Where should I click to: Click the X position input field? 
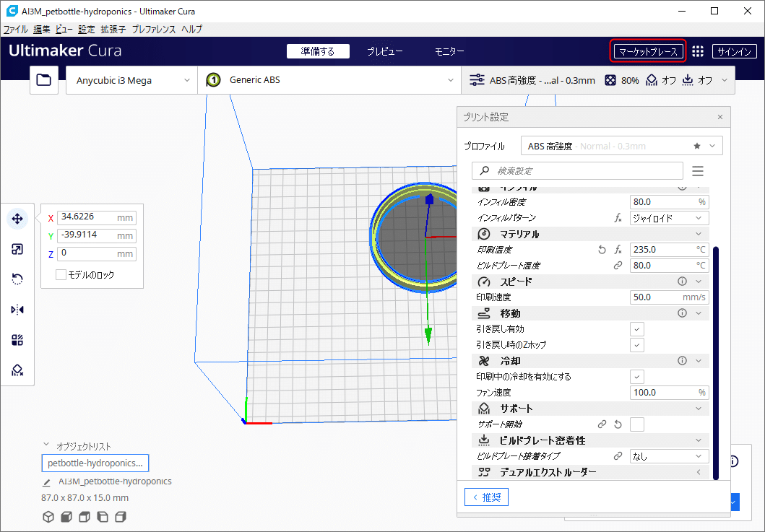click(x=97, y=217)
